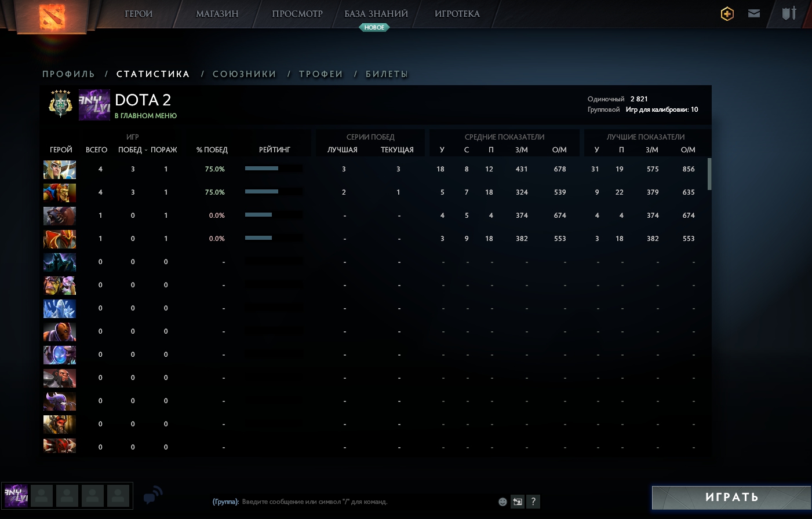Select the Abaddon hero portrait

(x=60, y=262)
